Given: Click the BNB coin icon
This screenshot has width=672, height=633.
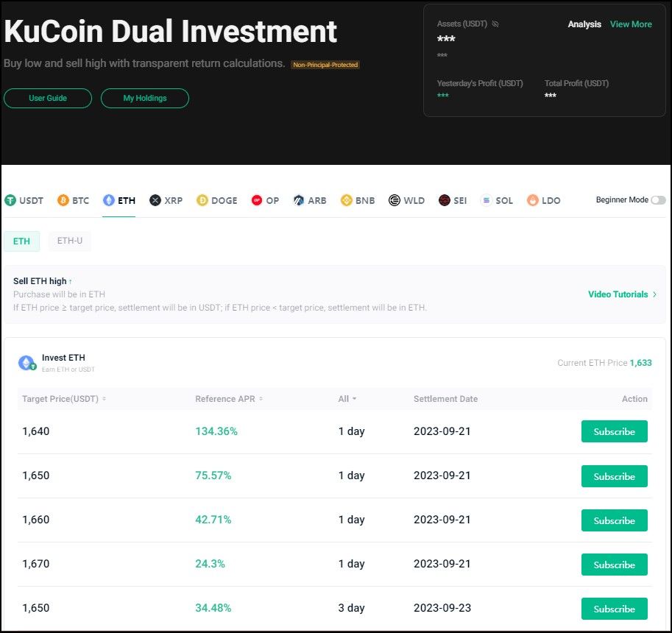Looking at the screenshot, I should pos(346,200).
